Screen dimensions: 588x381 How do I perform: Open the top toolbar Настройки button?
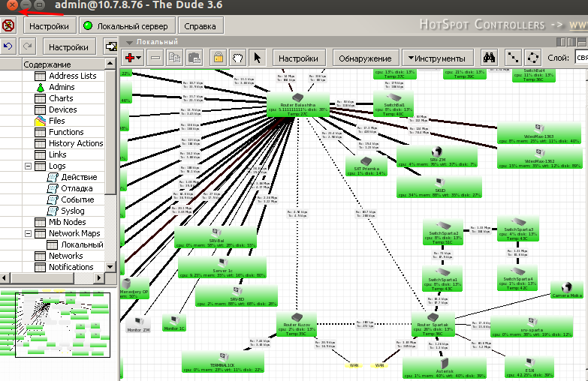49,26
